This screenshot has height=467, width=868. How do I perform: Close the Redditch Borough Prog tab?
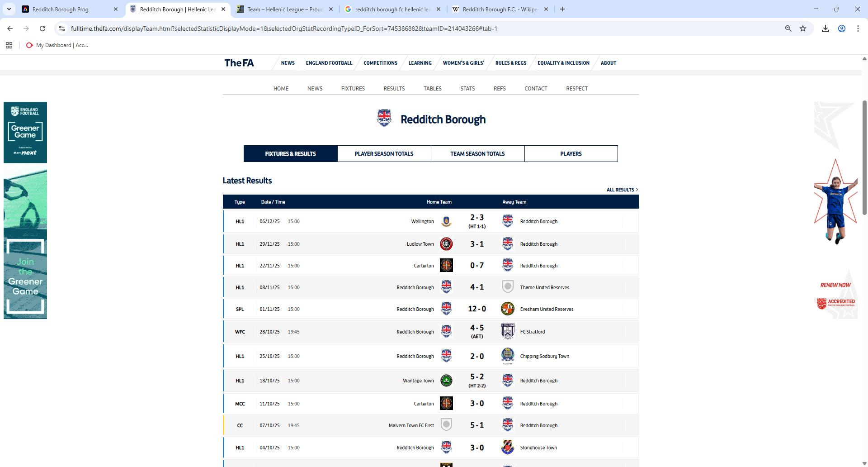point(116,9)
